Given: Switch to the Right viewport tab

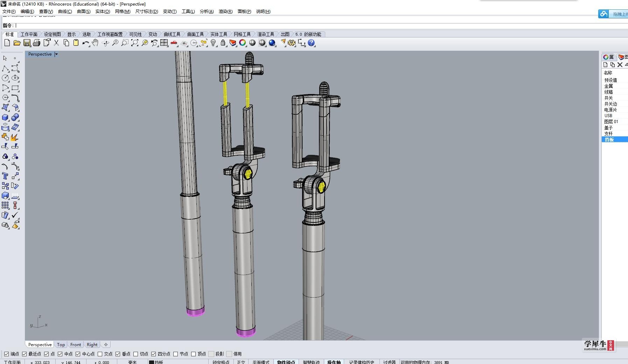Looking at the screenshot, I should [92, 344].
